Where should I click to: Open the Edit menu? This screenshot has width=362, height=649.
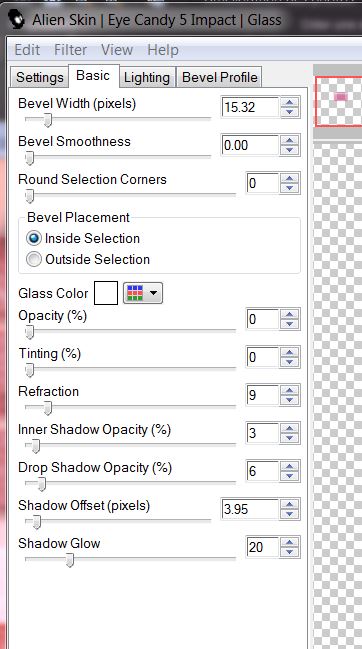[27, 50]
